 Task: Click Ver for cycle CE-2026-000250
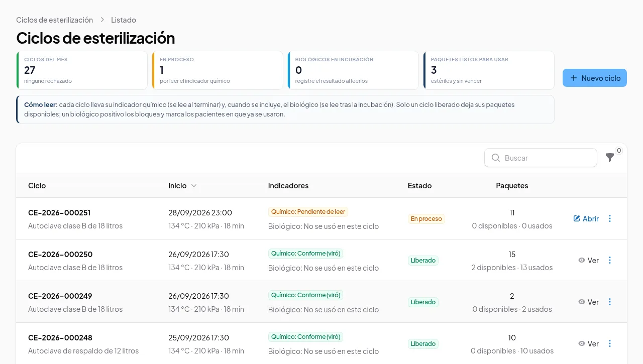pyautogui.click(x=588, y=260)
